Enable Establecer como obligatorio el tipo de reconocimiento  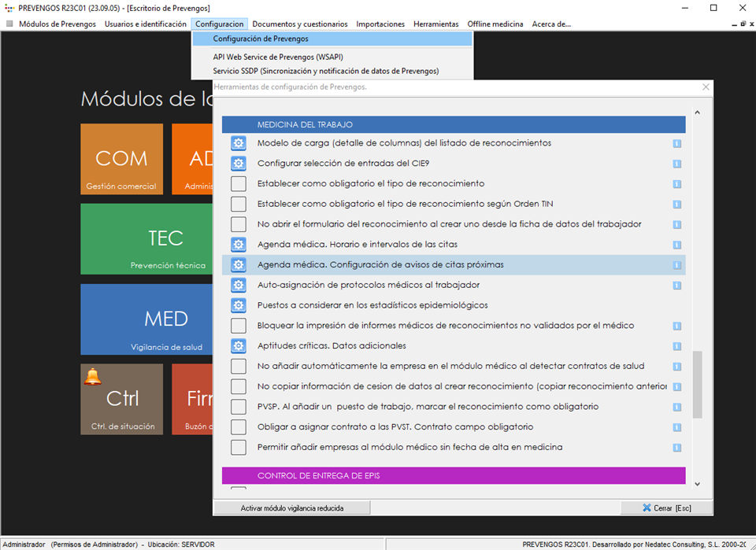(239, 184)
